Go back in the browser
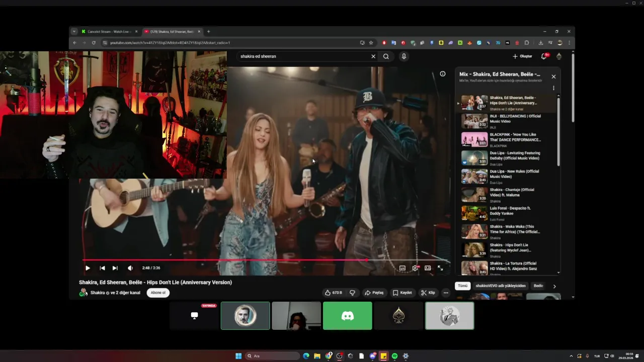644x362 pixels. 74,43
